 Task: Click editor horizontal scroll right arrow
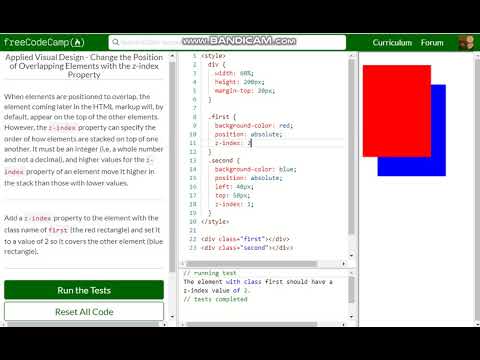344,264
